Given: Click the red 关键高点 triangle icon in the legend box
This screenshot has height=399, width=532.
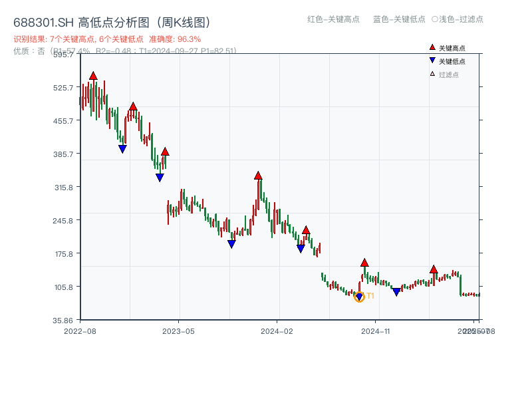Looking at the screenshot, I should [x=431, y=47].
